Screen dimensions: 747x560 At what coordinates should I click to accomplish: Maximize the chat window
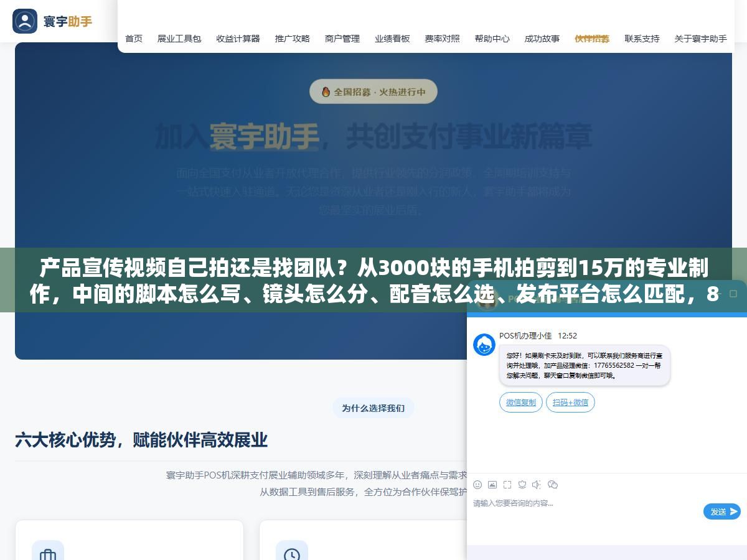[x=733, y=293]
